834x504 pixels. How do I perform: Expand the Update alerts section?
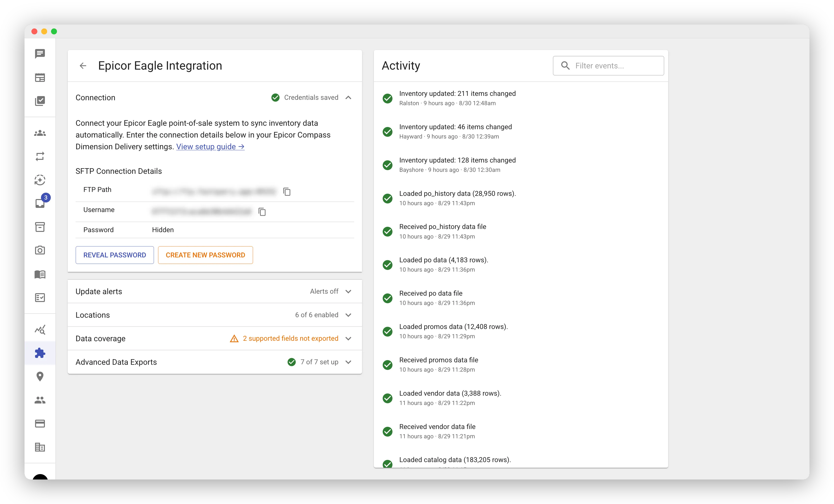pyautogui.click(x=215, y=291)
